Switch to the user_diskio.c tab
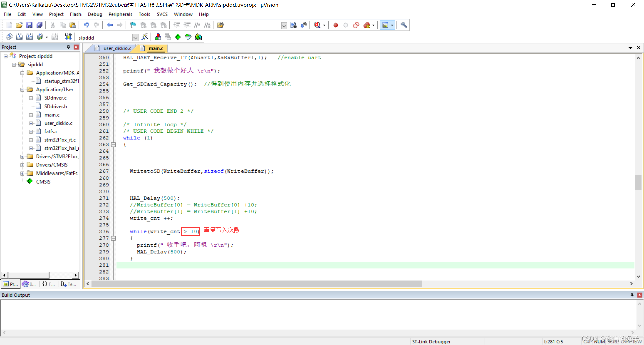This screenshot has width=644, height=345. [x=117, y=48]
